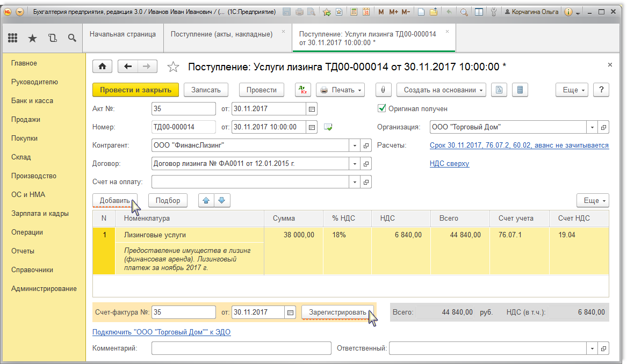
Task: Expand the Создать на основании dropdown
Action: tap(441, 90)
